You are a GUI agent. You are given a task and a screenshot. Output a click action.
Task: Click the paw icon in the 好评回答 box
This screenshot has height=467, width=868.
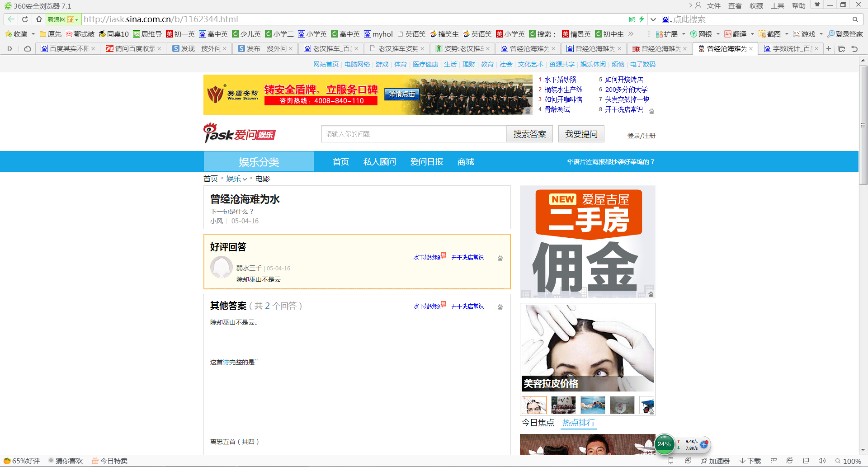[x=500, y=258]
